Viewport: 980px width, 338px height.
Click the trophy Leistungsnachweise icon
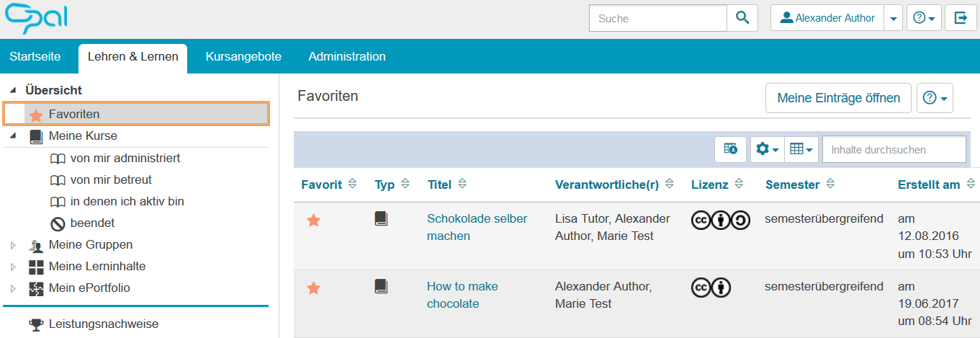pyautogui.click(x=36, y=324)
